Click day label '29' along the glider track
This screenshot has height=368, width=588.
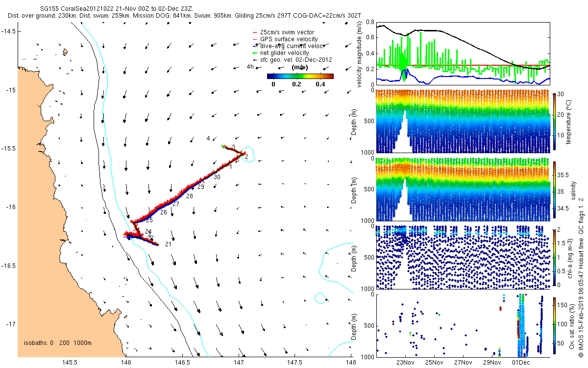(200, 187)
